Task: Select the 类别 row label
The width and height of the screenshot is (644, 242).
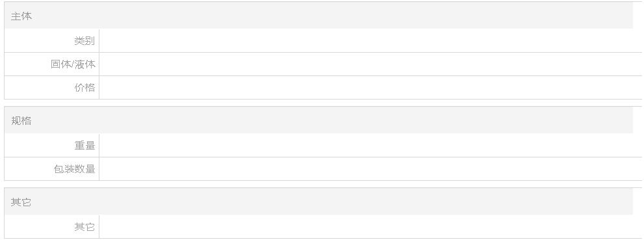Action: pyautogui.click(x=84, y=41)
